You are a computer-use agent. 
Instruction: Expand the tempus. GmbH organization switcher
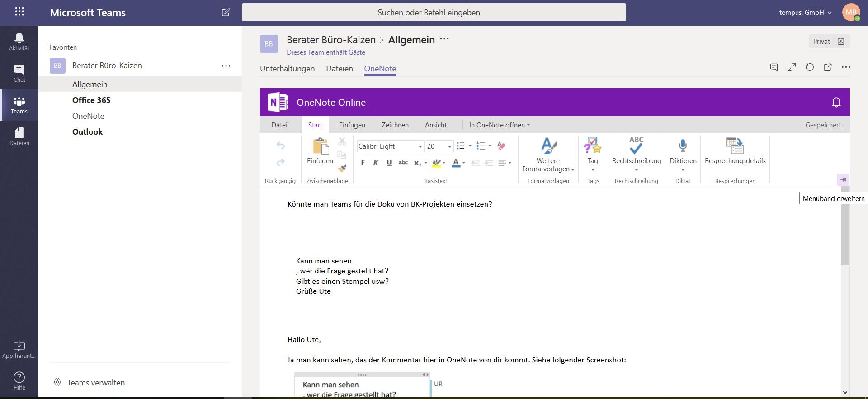click(x=805, y=13)
